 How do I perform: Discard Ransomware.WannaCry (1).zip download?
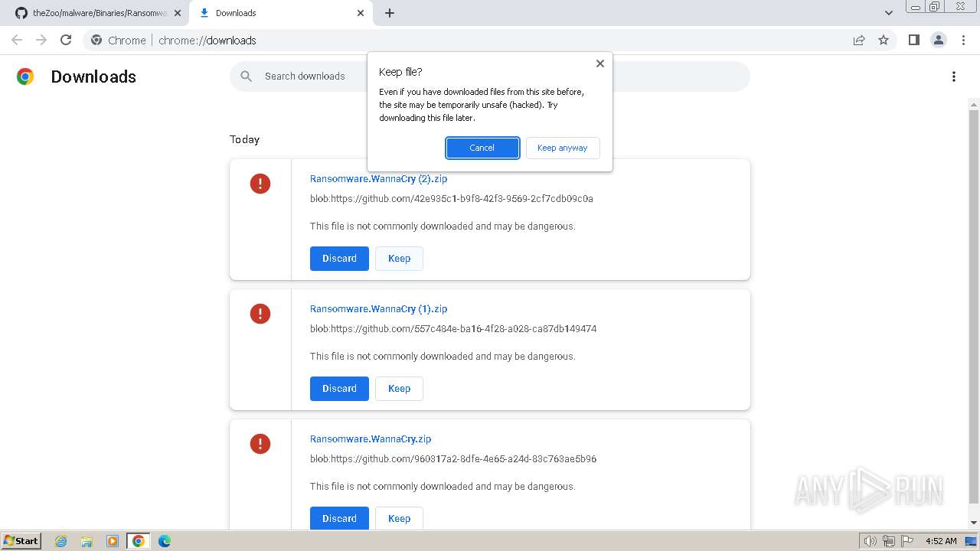click(x=339, y=389)
